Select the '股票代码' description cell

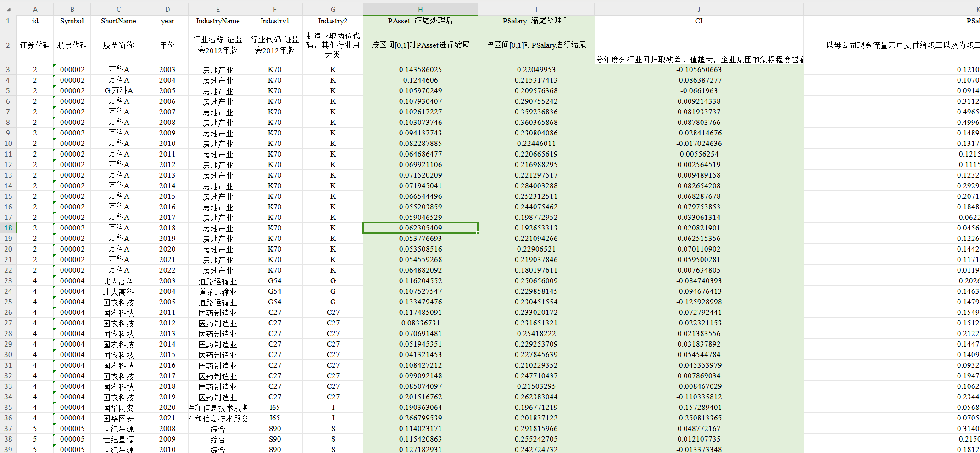click(x=72, y=45)
